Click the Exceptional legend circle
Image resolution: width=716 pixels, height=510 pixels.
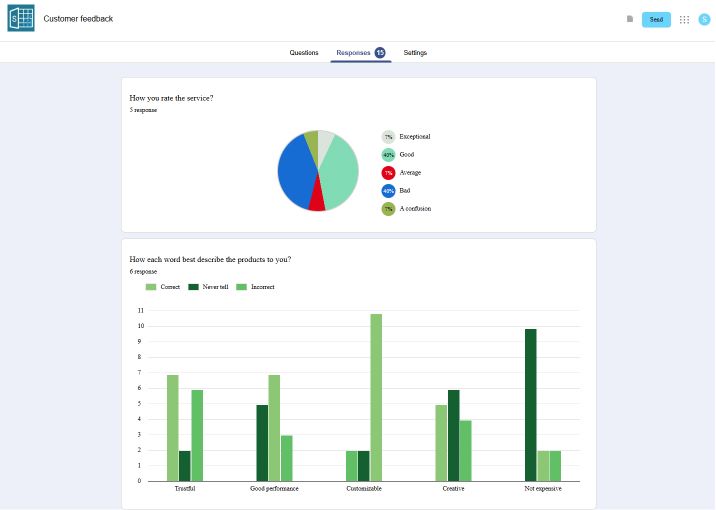[x=388, y=136]
